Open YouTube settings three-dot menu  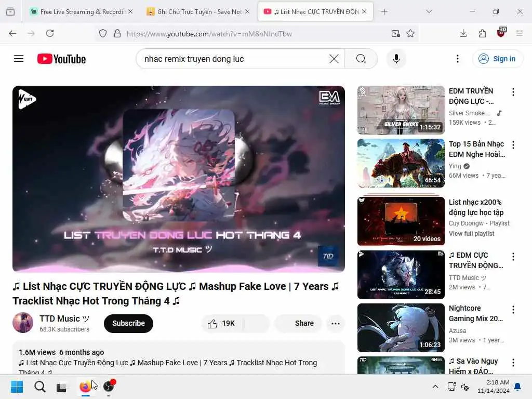coord(457,59)
